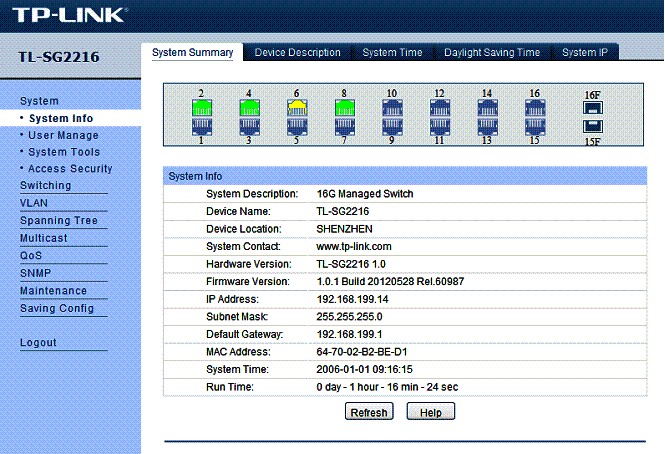Click the www.tp-link.com contact value
Viewport: 665px width, 454px height.
[354, 247]
